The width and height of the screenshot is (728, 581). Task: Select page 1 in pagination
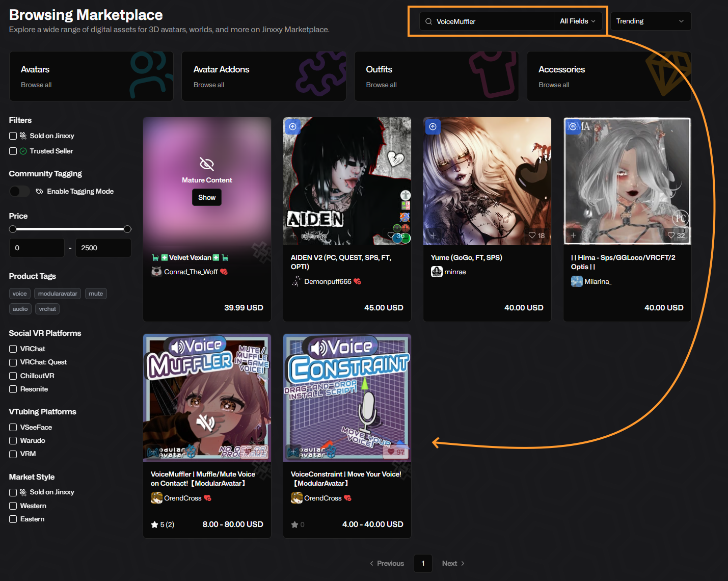[423, 563]
